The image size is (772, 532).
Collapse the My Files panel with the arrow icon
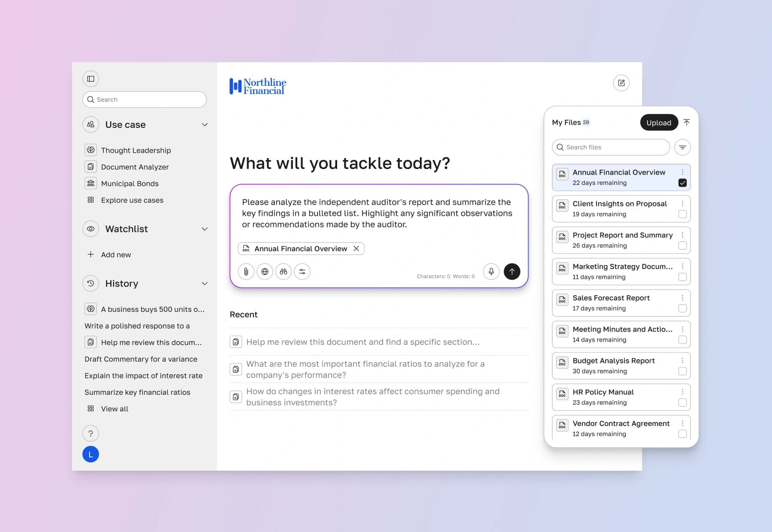(x=687, y=123)
